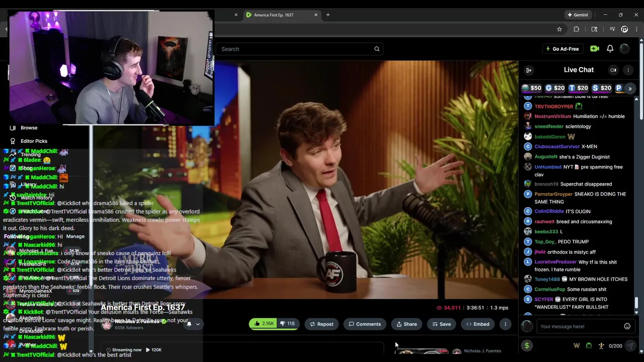
Task: Expand the dropdown arrow beside the channel bell
Action: pos(198,324)
